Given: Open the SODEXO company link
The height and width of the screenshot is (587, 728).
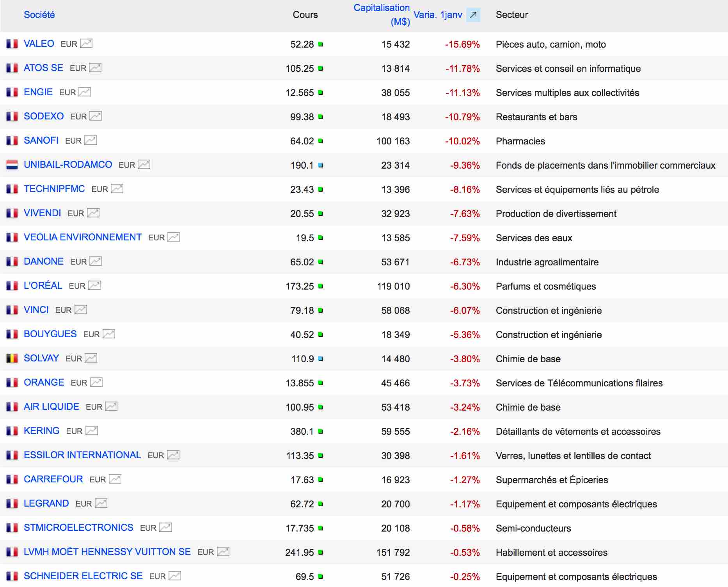Looking at the screenshot, I should (44, 116).
